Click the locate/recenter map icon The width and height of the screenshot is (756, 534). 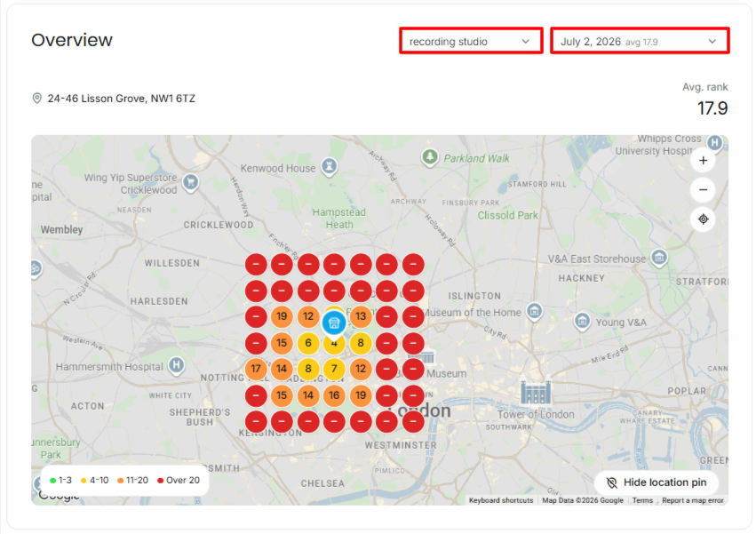[703, 219]
